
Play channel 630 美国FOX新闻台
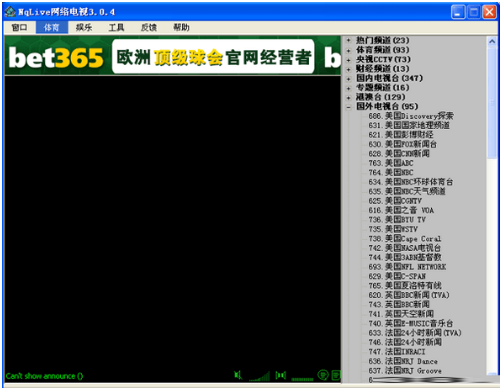pos(402,144)
